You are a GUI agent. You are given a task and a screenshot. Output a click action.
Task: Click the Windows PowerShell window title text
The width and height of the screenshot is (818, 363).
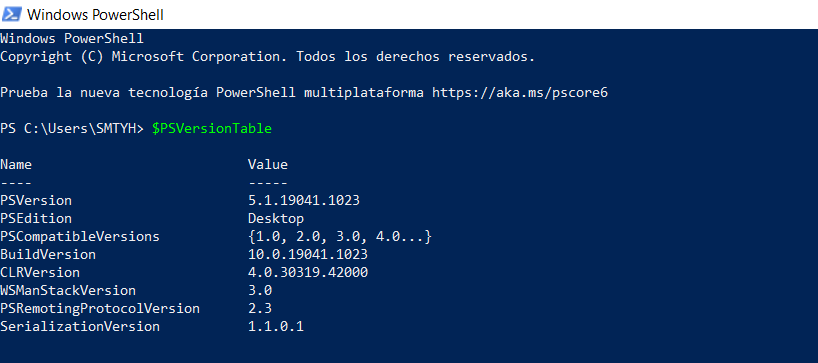pos(95,15)
